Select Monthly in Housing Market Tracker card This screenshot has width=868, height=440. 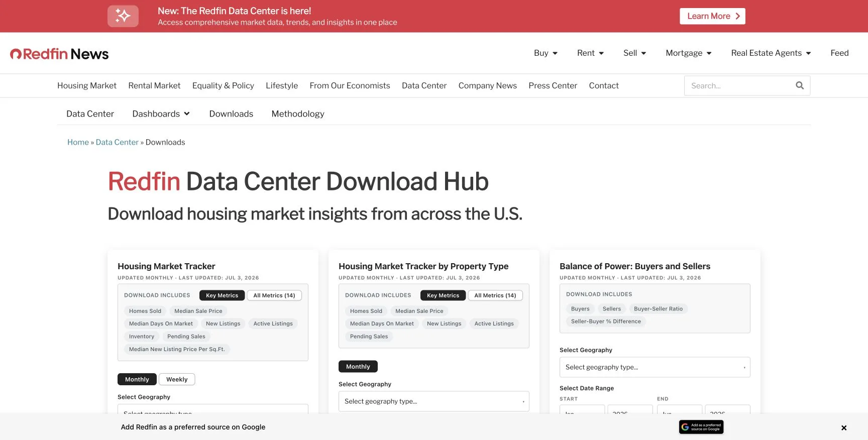137,379
